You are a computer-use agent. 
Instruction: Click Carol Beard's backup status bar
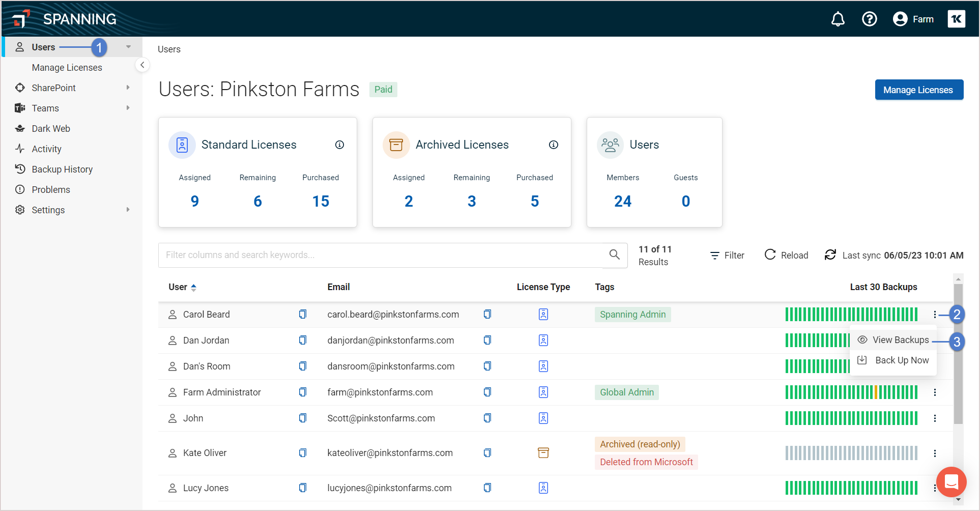pyautogui.click(x=851, y=315)
